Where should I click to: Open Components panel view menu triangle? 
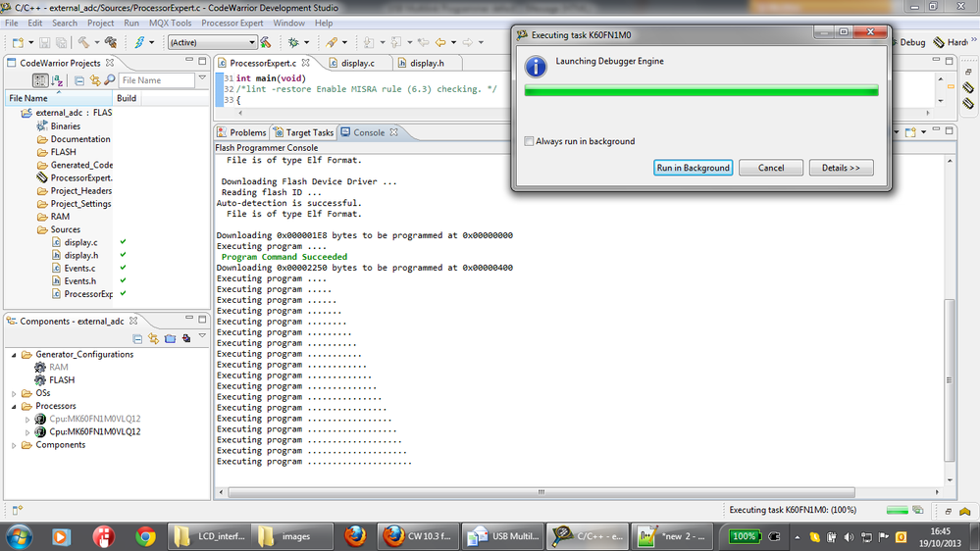202,336
